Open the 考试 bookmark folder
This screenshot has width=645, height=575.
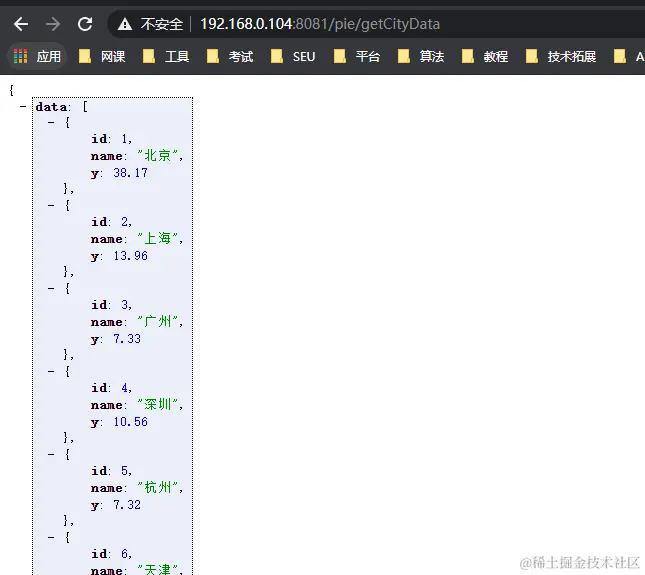(230, 56)
